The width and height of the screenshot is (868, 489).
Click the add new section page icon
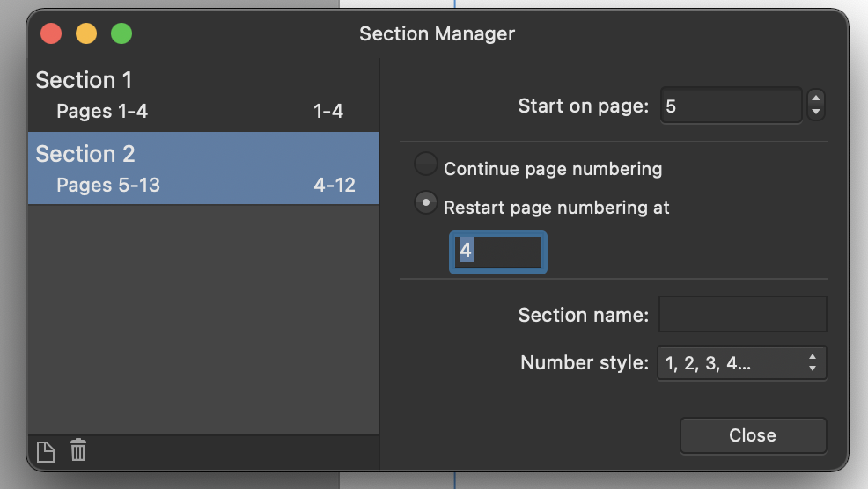(x=45, y=451)
